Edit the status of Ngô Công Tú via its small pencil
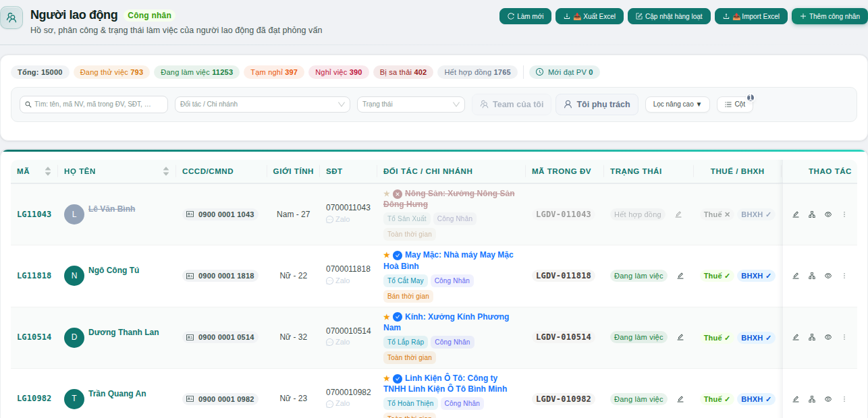Viewport: 868px width, 418px height. pos(680,276)
